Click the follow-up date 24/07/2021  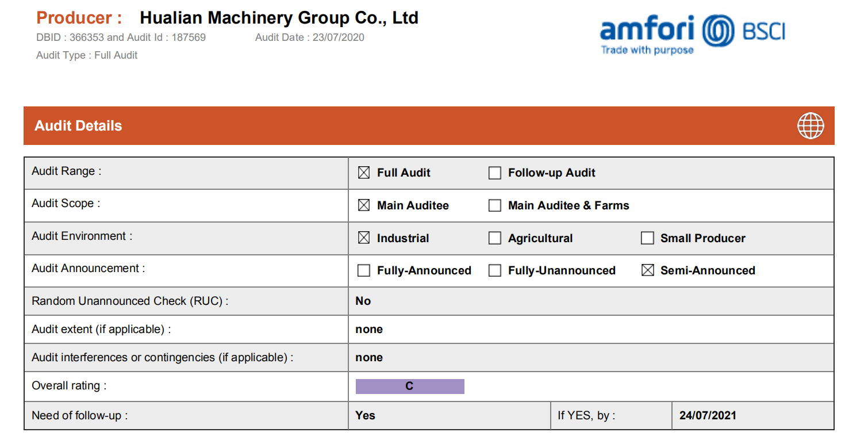(708, 415)
